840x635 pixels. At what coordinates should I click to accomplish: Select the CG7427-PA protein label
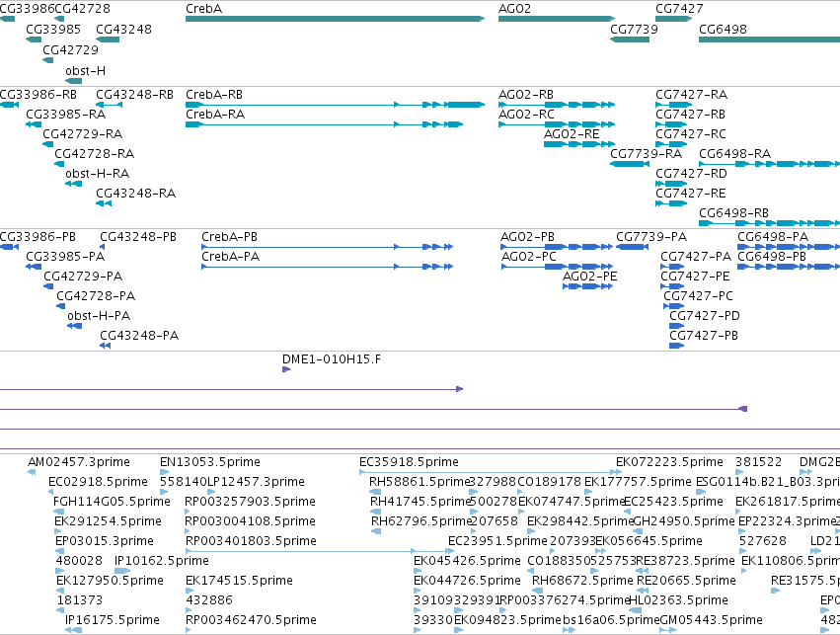(696, 257)
